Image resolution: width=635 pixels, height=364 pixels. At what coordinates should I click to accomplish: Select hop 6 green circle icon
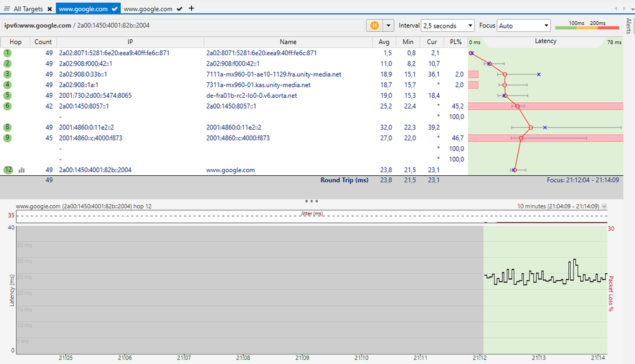7,106
